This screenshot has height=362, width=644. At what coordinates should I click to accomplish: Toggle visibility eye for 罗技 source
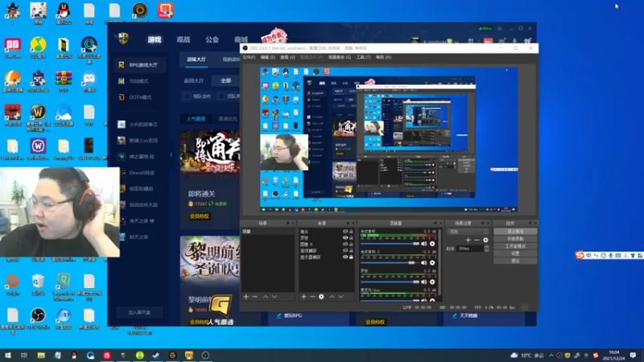point(345,238)
